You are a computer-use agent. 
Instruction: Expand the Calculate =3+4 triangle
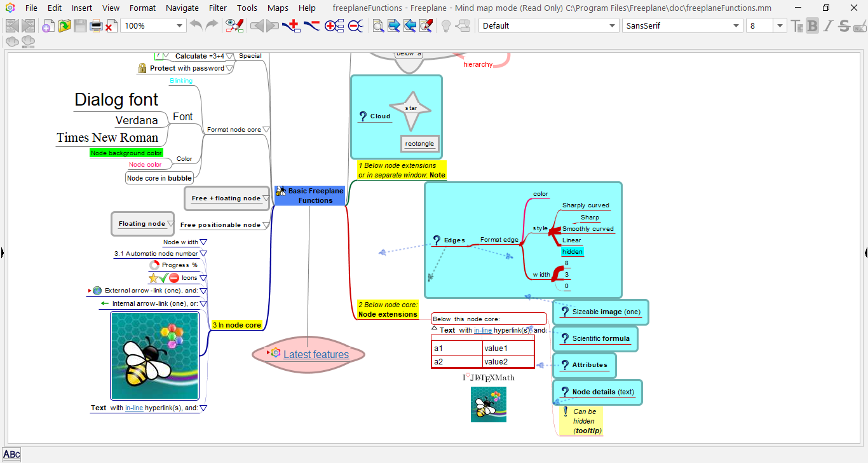[229, 56]
